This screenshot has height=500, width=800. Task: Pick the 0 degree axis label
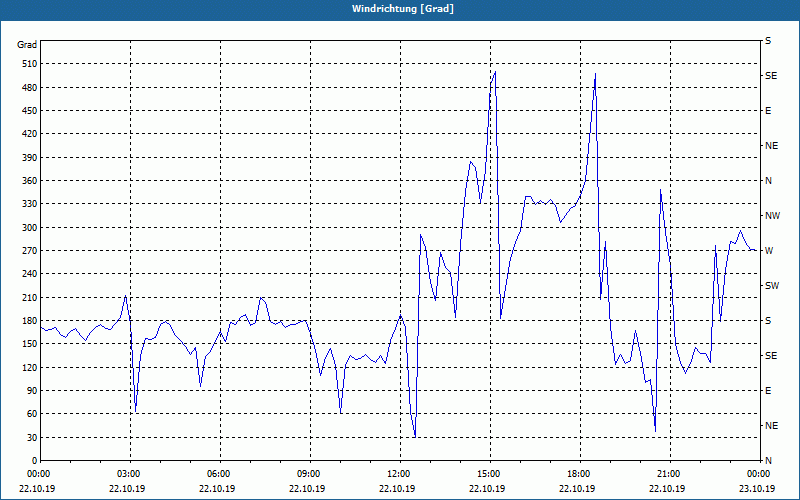click(x=34, y=461)
